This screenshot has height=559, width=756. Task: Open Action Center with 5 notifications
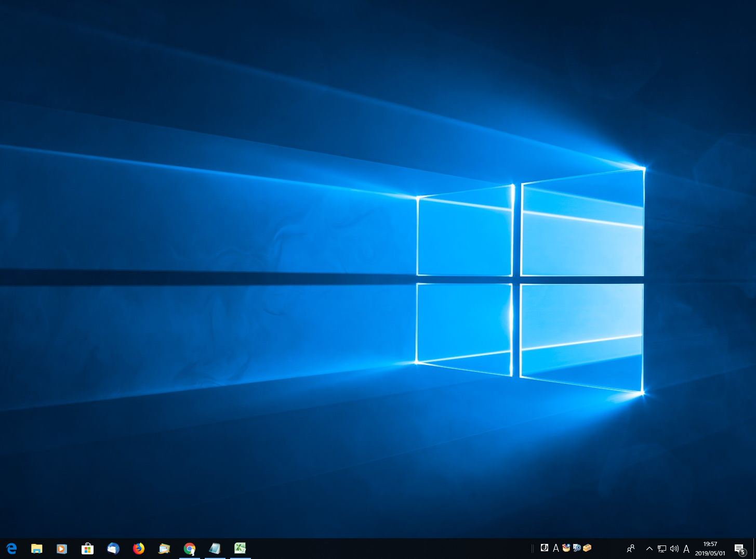pyautogui.click(x=739, y=549)
